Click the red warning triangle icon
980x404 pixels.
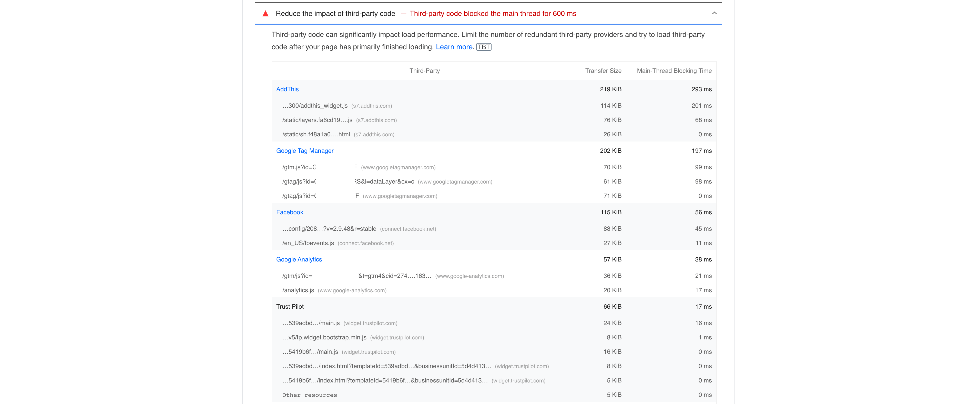266,14
